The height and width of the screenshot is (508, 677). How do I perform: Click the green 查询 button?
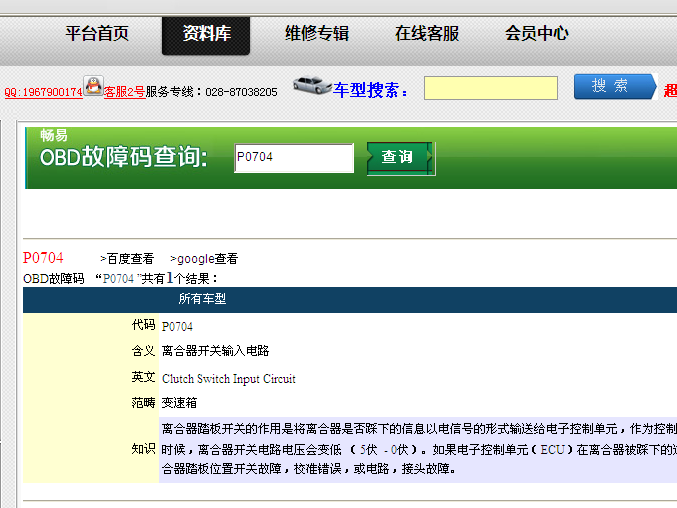point(401,158)
